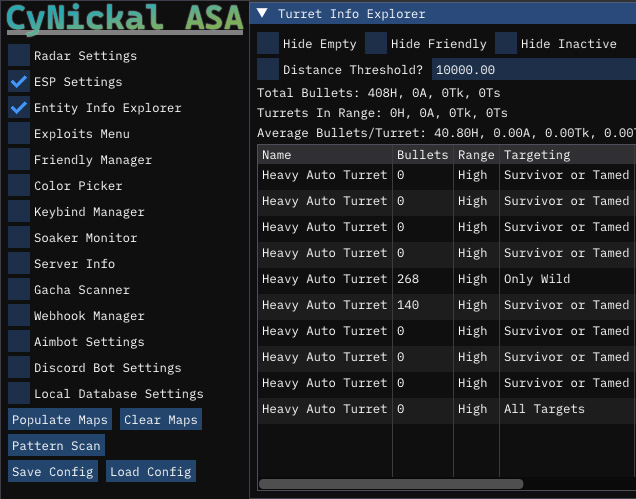Run the Pattern Scan button
Screen dimensions: 636x499
[x=57, y=446]
